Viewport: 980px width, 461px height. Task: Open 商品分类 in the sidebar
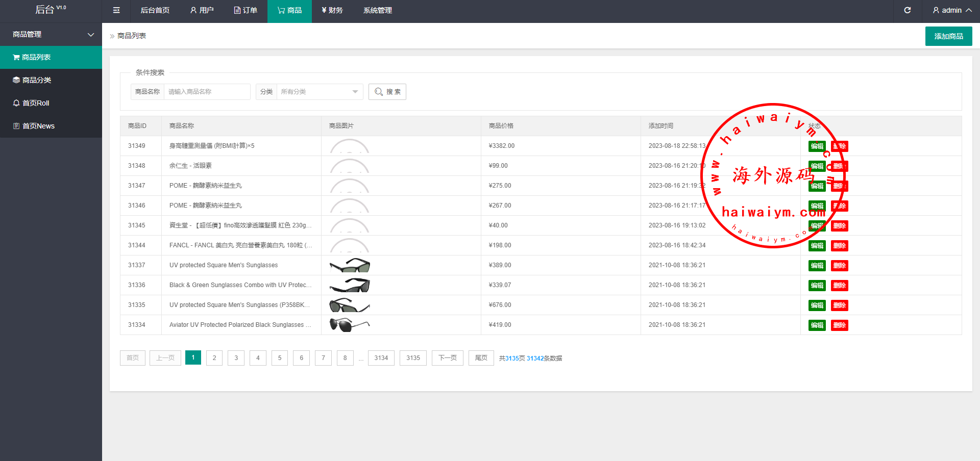[36, 80]
